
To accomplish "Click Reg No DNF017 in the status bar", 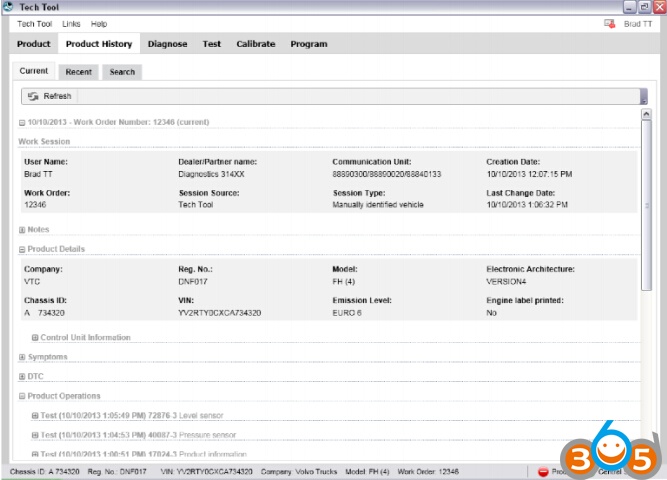I will click(117, 471).
